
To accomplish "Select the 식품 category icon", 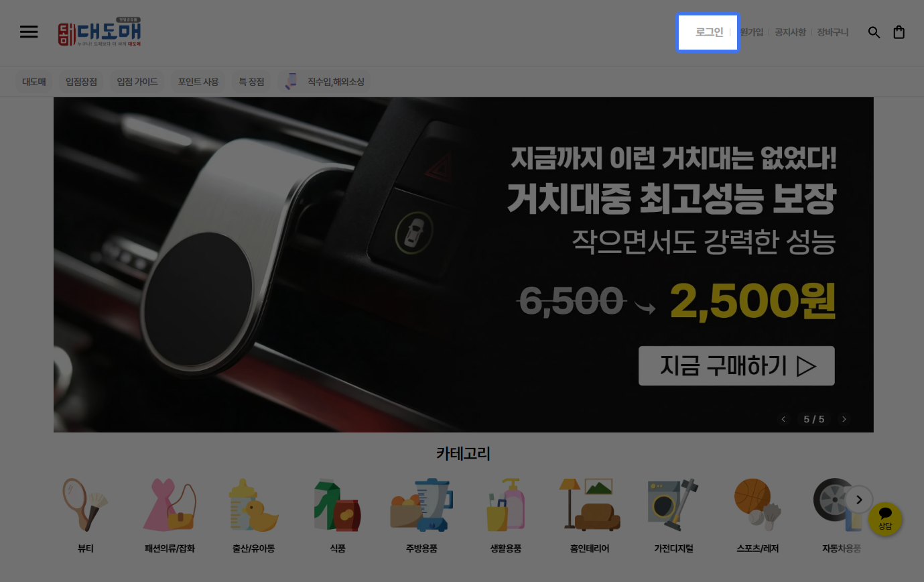I will [x=338, y=505].
